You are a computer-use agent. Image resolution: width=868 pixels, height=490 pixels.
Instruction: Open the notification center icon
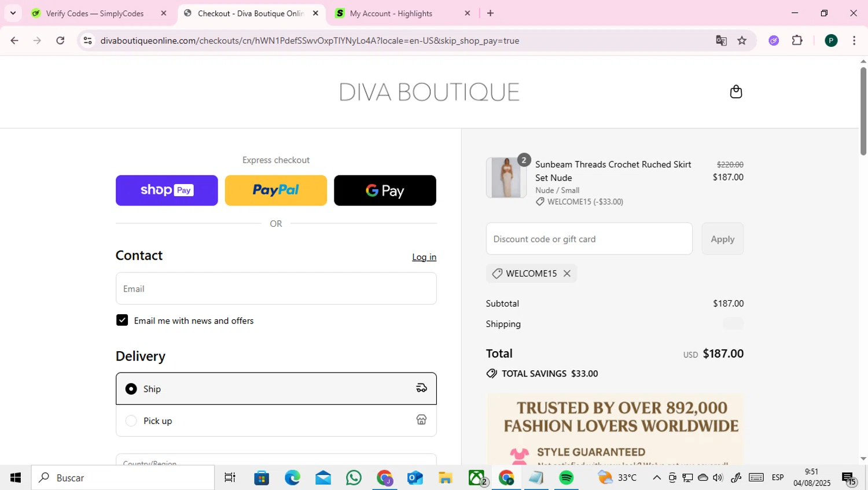click(849, 478)
